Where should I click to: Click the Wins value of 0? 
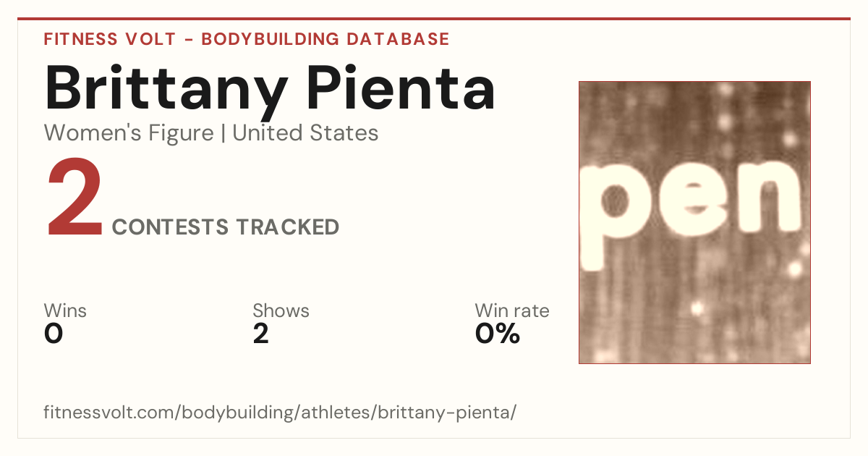[54, 334]
